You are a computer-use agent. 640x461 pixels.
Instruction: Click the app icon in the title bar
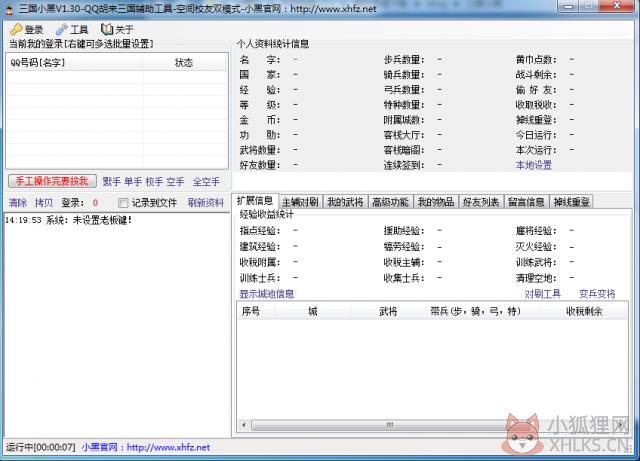8,9
